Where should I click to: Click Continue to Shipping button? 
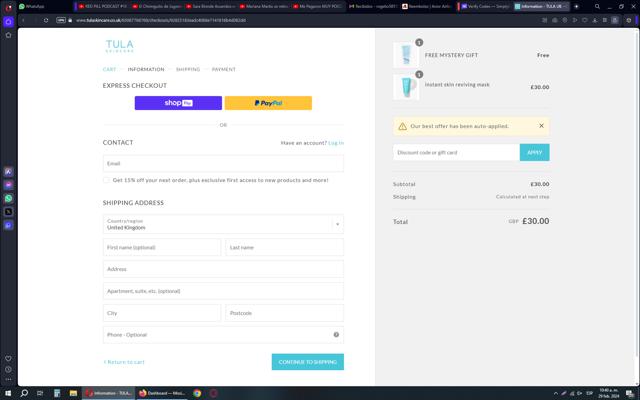[308, 362]
